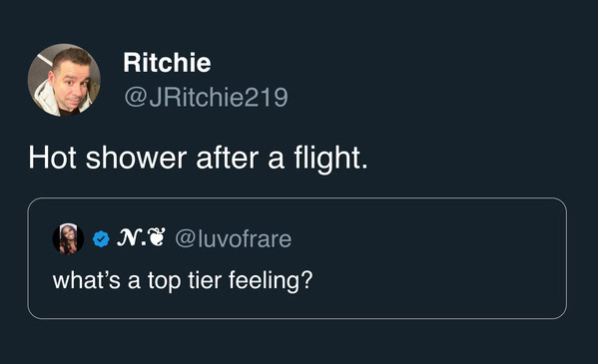Open the @JRitchie219 handle
Screen dimensions: 598x364
[206, 97]
